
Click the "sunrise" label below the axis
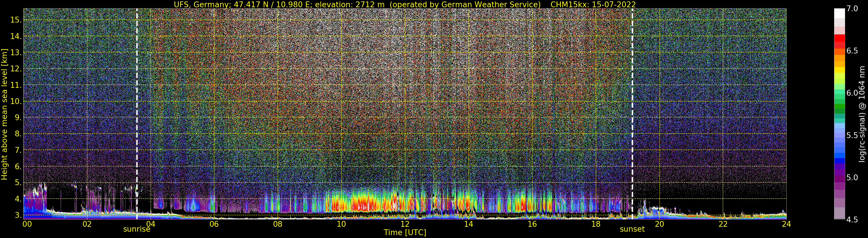tap(137, 229)
